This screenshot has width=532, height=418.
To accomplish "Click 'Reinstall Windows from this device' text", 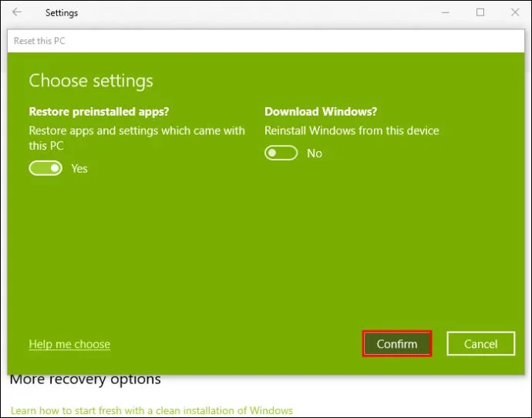I will tap(352, 130).
